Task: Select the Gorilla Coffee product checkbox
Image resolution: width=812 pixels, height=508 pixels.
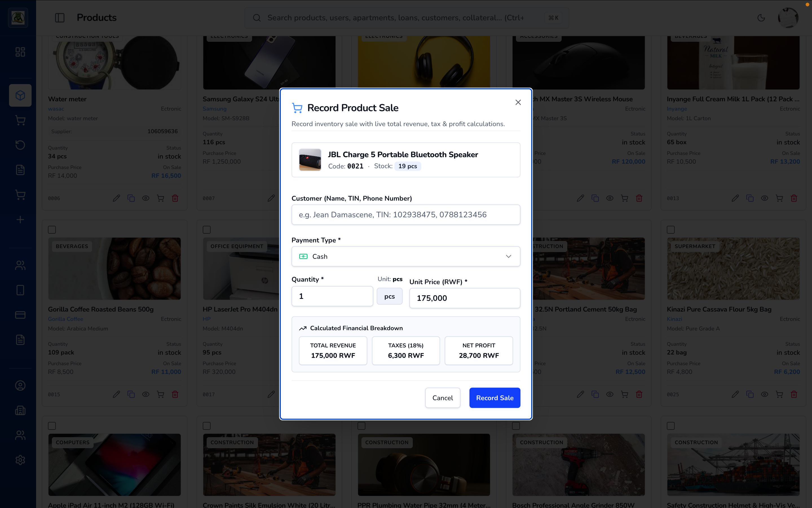Action: (52, 230)
